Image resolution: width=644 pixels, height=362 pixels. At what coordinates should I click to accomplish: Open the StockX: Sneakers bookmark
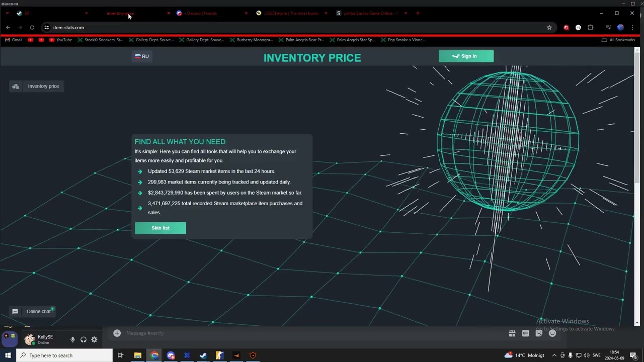(100, 40)
